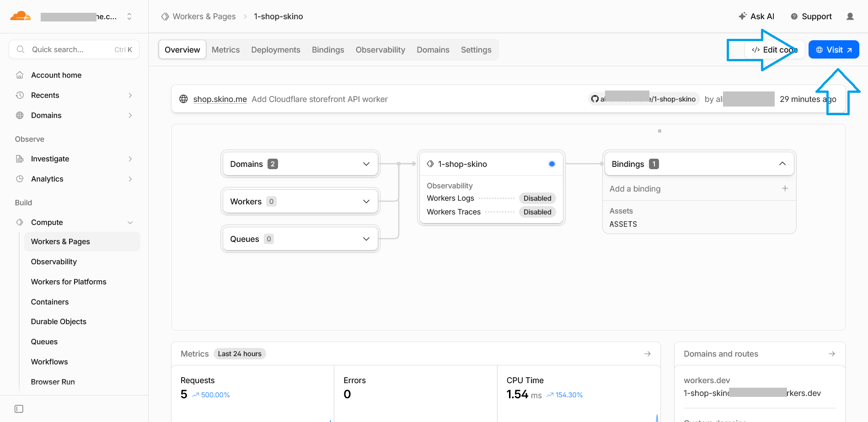Image resolution: width=868 pixels, height=422 pixels.
Task: Go to Account home
Action: pyautogui.click(x=56, y=75)
